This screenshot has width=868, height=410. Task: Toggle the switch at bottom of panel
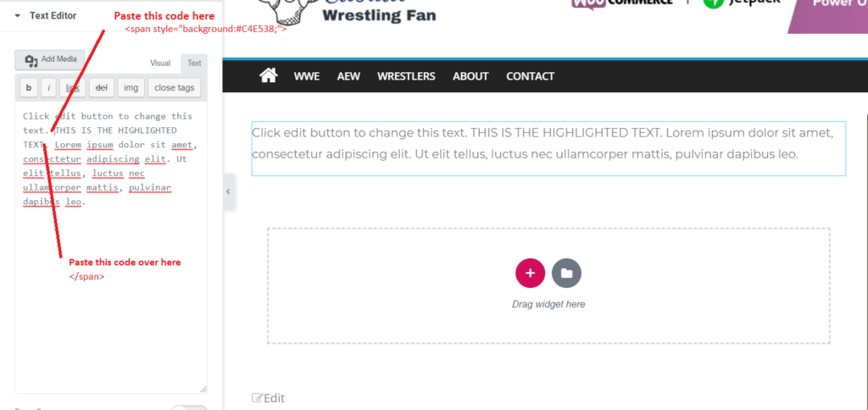click(189, 408)
